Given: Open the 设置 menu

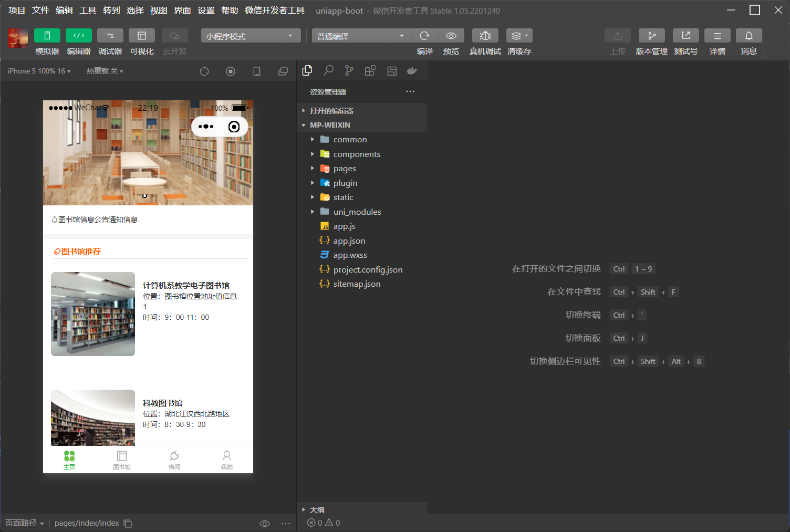Looking at the screenshot, I should pos(206,11).
